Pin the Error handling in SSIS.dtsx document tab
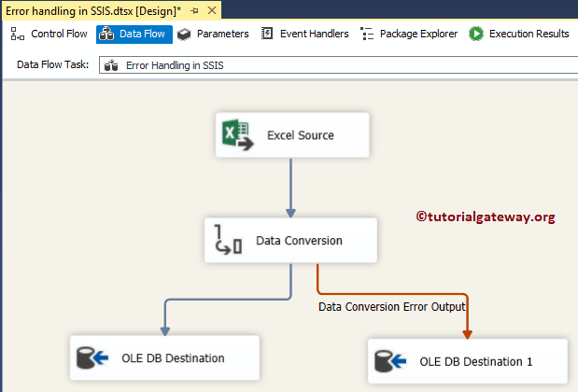Viewport: 578px width, 392px height. [x=193, y=10]
